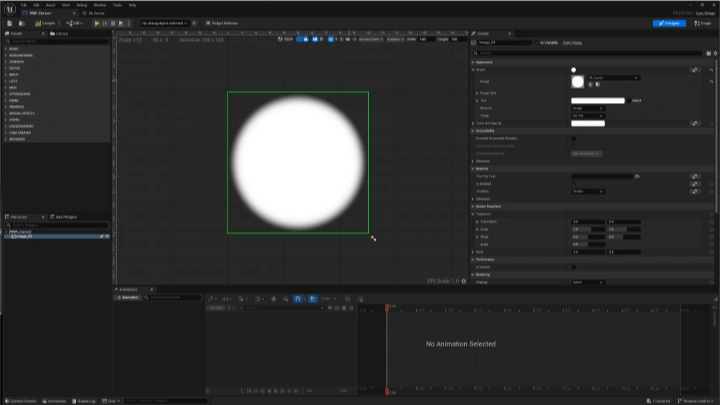Screen dimensions: 720x405
Task: Switch to Graph mode
Action: [x=703, y=23]
